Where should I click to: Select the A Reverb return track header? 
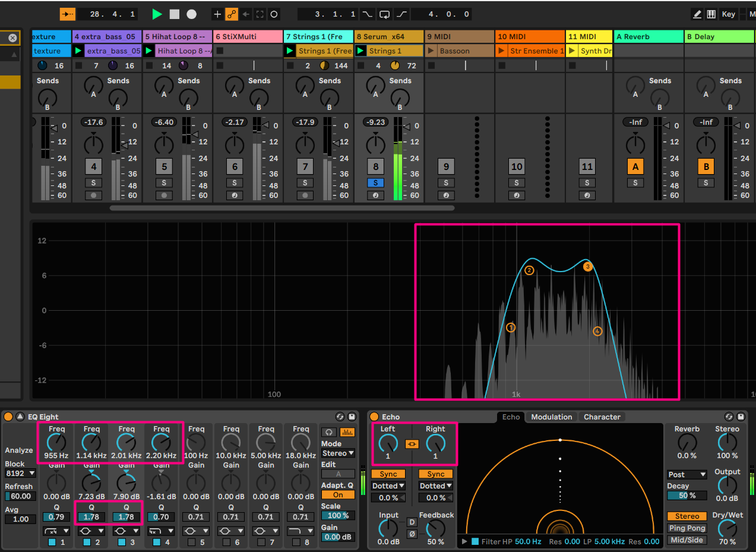649,36
